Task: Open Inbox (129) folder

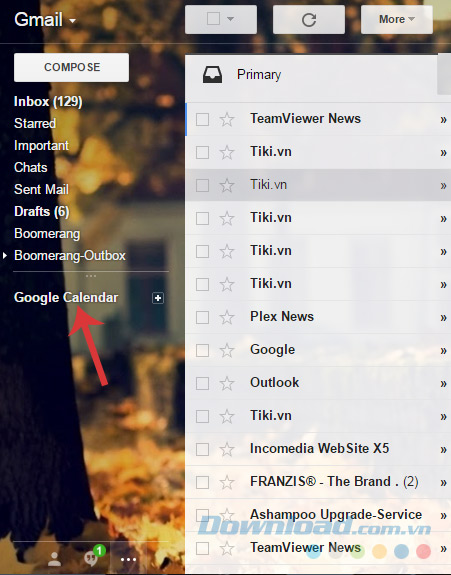Action: point(48,102)
